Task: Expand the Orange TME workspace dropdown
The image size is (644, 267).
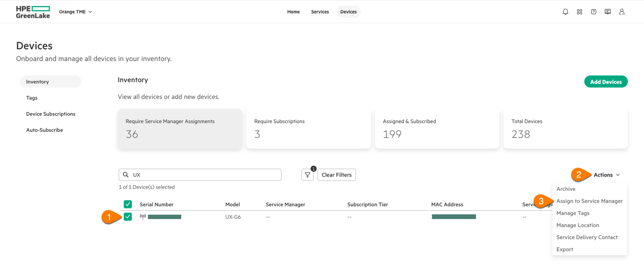Action: click(75, 12)
